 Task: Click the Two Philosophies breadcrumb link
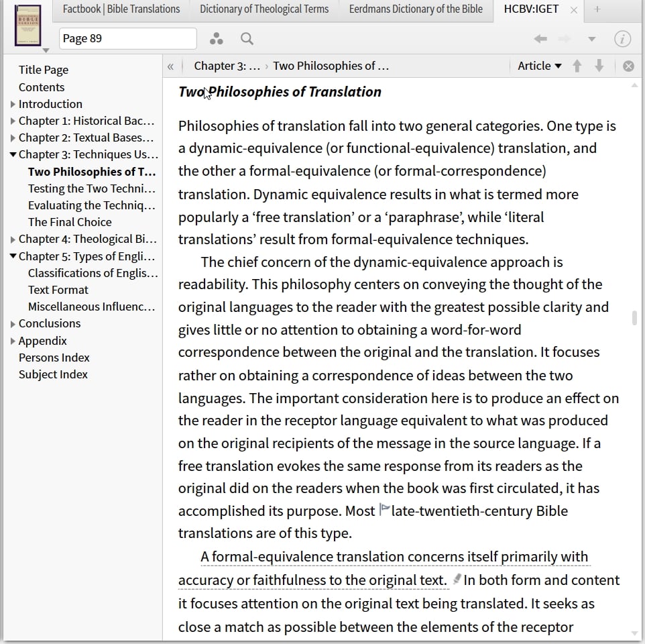click(331, 66)
